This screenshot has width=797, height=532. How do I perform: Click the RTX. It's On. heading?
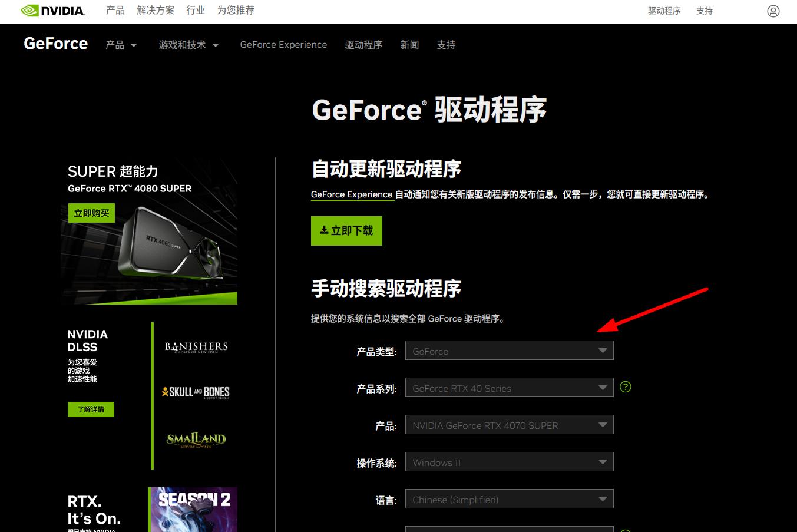click(94, 510)
